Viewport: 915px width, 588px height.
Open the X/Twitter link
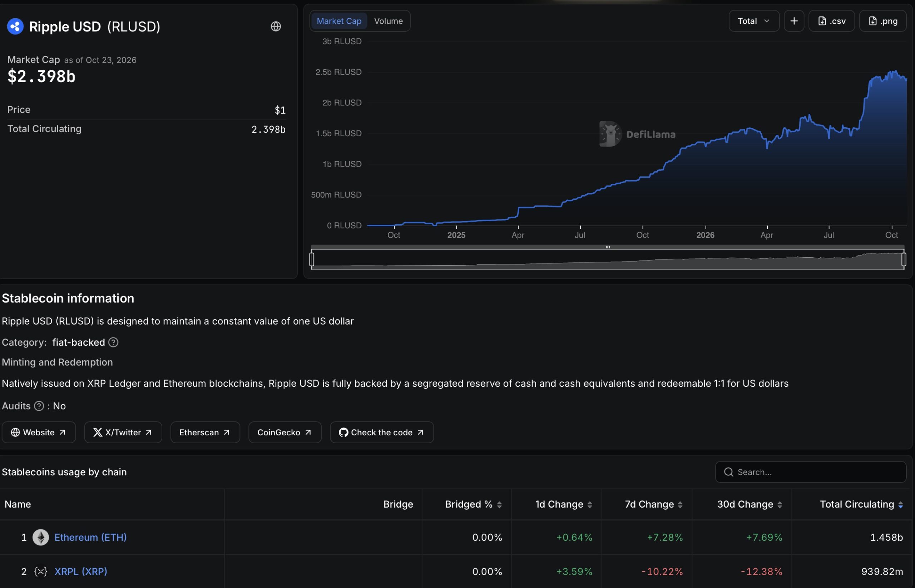click(123, 432)
